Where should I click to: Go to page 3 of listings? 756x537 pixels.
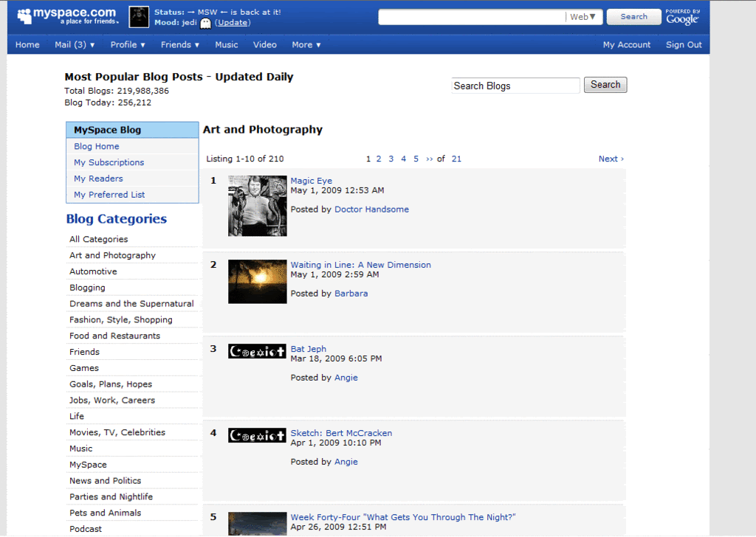point(391,159)
